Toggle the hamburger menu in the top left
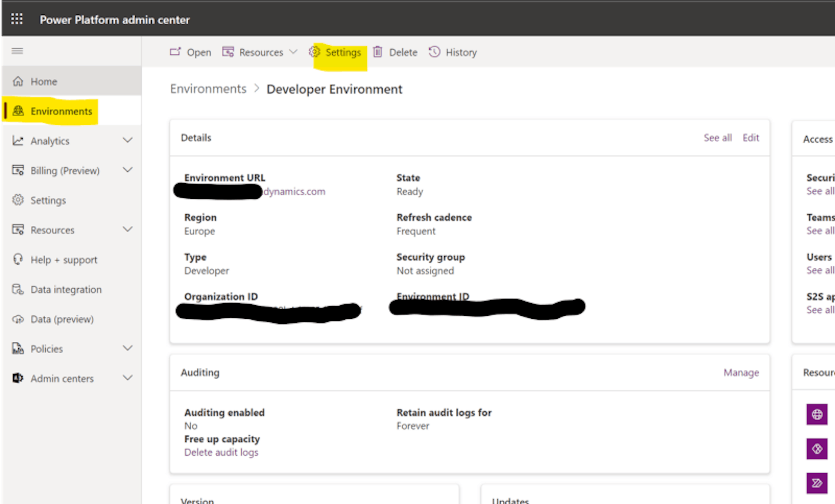Screen dimensions: 835x504 (x=17, y=51)
